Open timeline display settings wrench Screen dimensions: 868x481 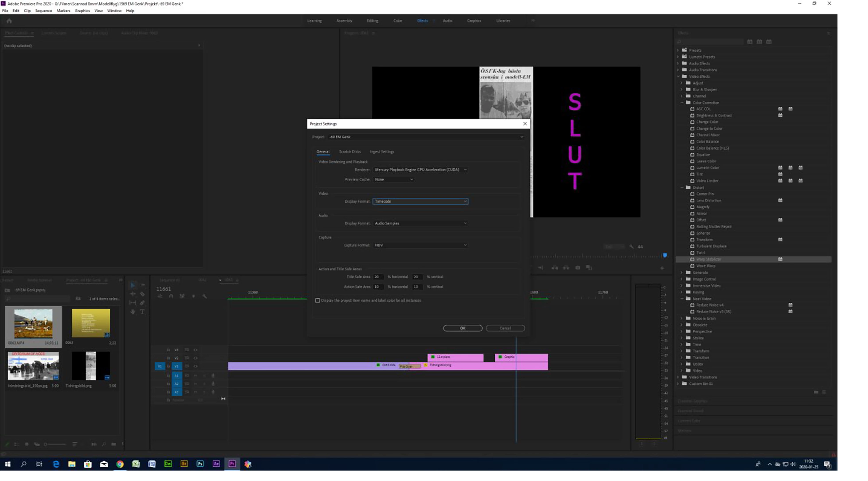click(204, 296)
